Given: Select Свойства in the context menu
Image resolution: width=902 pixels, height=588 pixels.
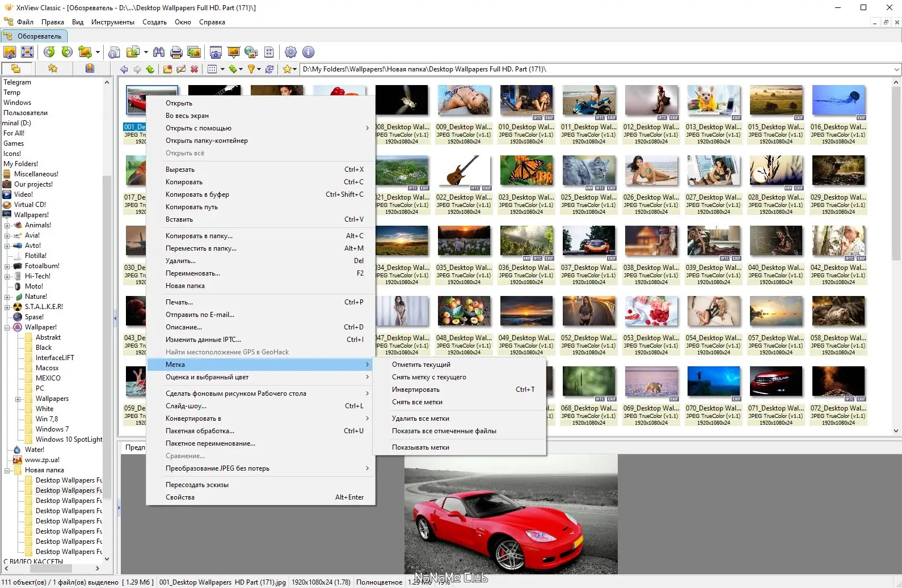Looking at the screenshot, I should click(x=180, y=497).
